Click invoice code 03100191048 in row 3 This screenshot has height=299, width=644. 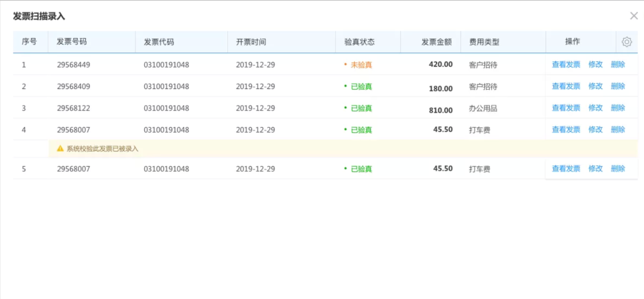point(166,108)
